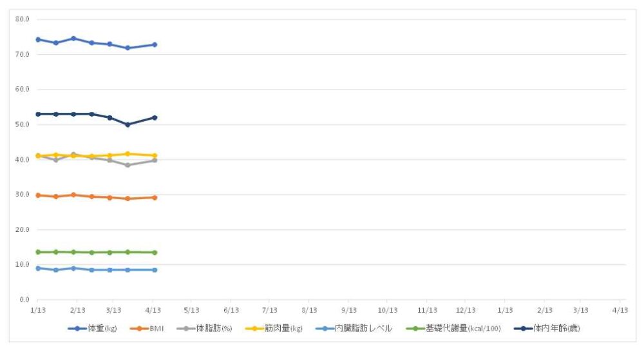Image resolution: width=644 pixels, height=348 pixels.
Task: Click the last 体重 data point near 4/13
Action: click(155, 44)
